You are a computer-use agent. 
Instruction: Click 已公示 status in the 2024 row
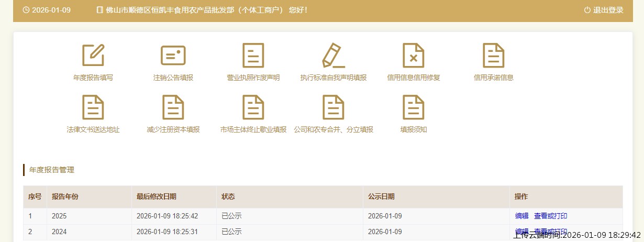pos(231,232)
